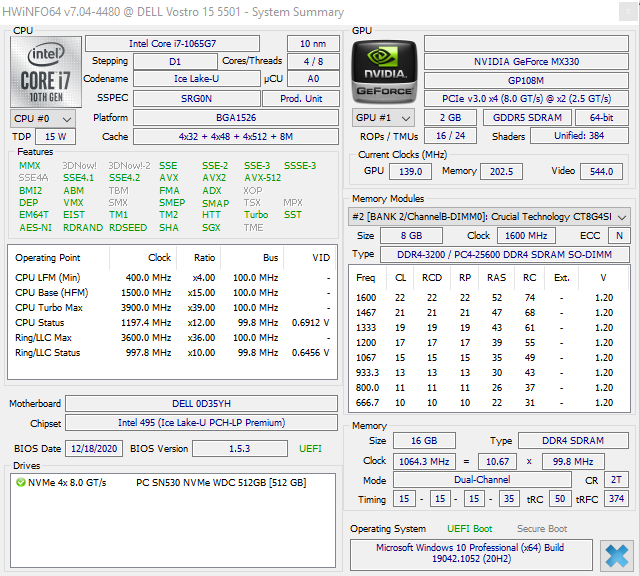Click the Operating Point column header
The width and height of the screenshot is (640, 576).
click(59, 258)
